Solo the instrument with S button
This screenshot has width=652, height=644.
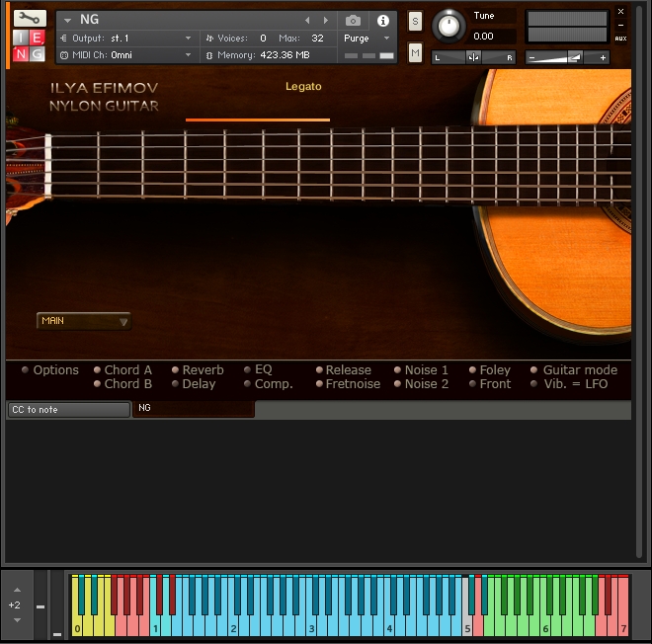point(415,21)
